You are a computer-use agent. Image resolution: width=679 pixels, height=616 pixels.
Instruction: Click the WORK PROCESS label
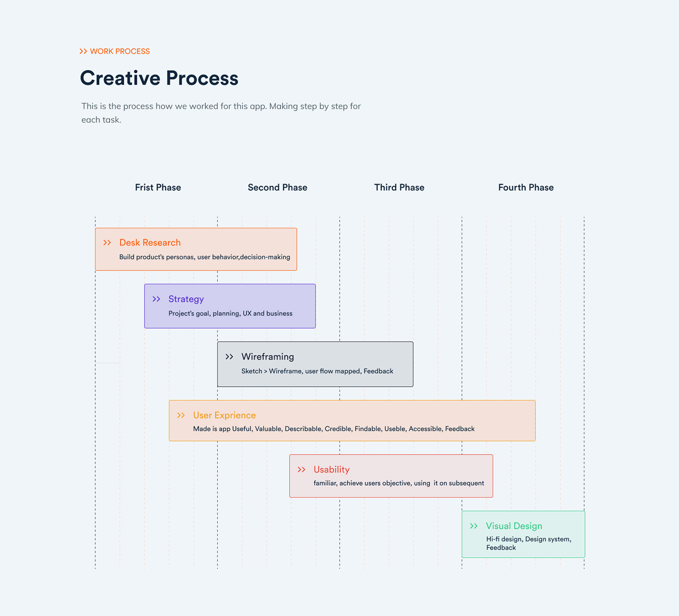point(120,51)
